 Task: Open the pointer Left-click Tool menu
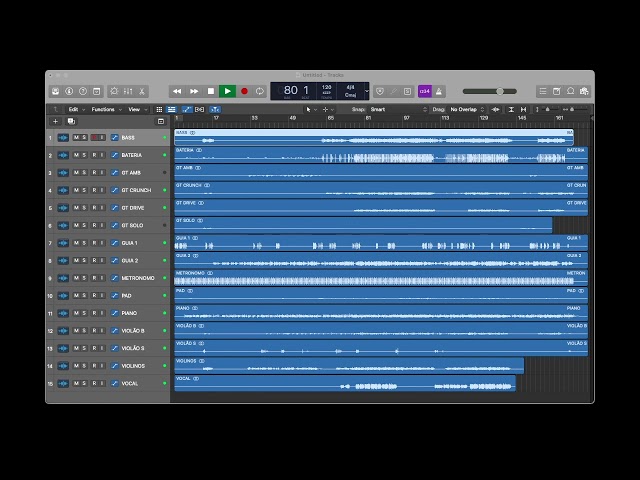pyautogui.click(x=311, y=109)
